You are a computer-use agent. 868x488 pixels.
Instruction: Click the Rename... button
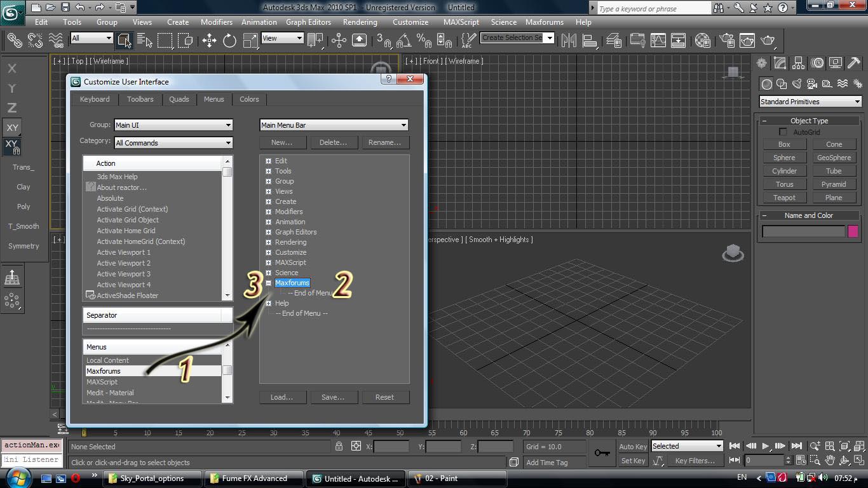[x=385, y=142]
